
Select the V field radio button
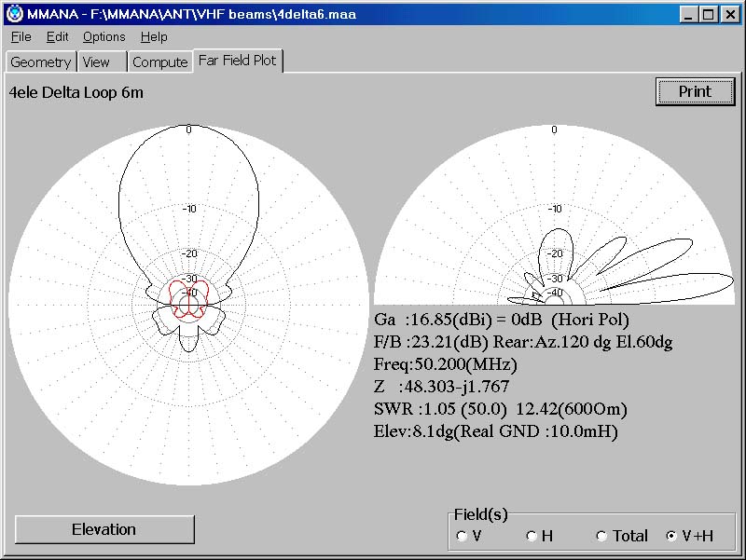tap(463, 536)
